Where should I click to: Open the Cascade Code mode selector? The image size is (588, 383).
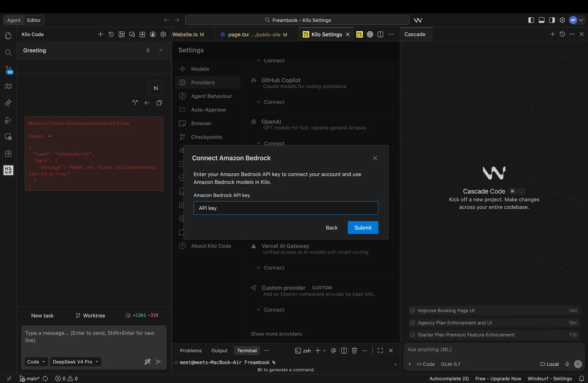(426, 364)
